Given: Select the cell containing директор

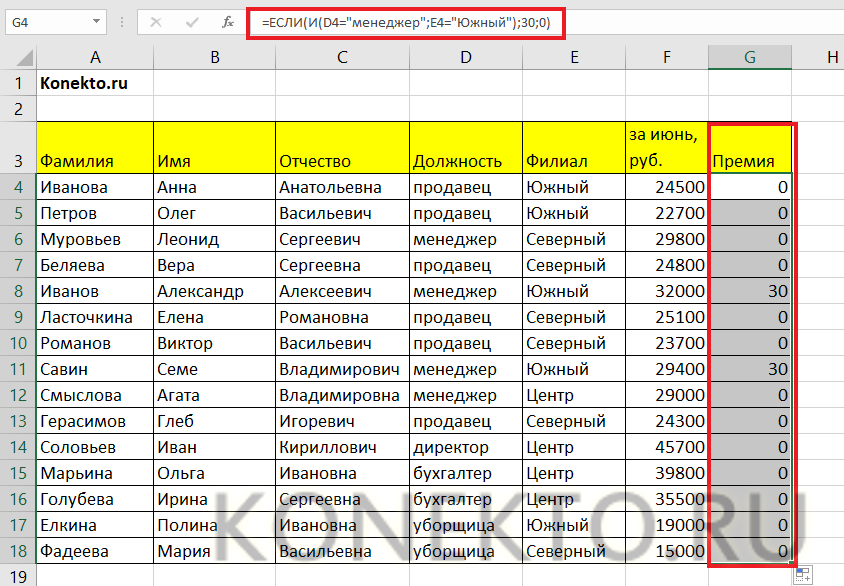Looking at the screenshot, I should coord(465,447).
